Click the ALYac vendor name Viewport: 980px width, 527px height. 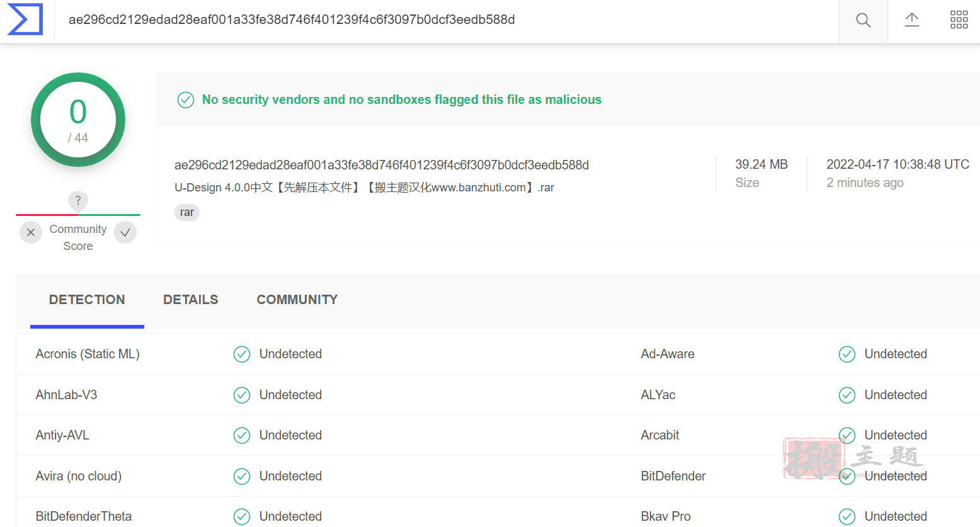(x=658, y=395)
